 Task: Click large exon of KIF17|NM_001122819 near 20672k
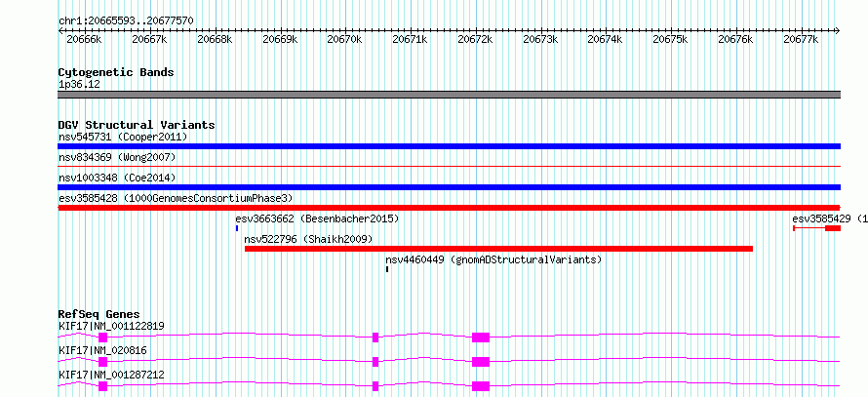pyautogui.click(x=481, y=337)
